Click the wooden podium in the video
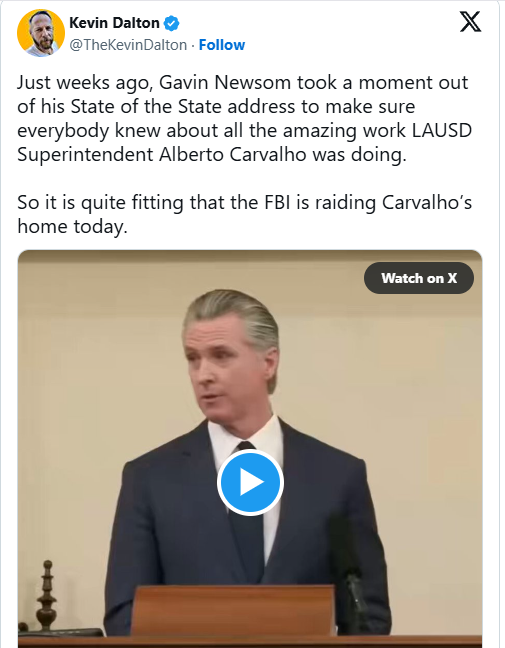Screen dimensions: 505x648 (233, 610)
